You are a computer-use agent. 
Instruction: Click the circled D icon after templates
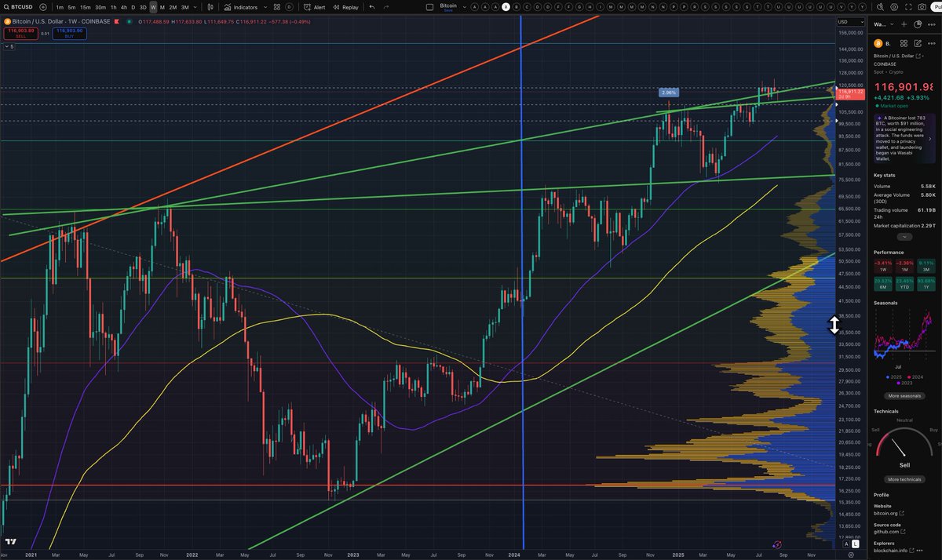[290, 7]
